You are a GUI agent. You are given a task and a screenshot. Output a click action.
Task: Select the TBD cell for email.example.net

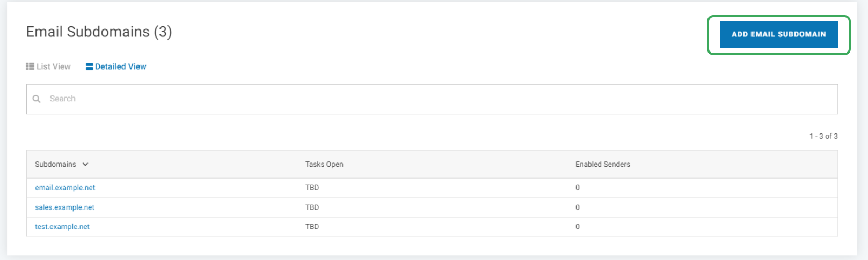[x=312, y=188]
